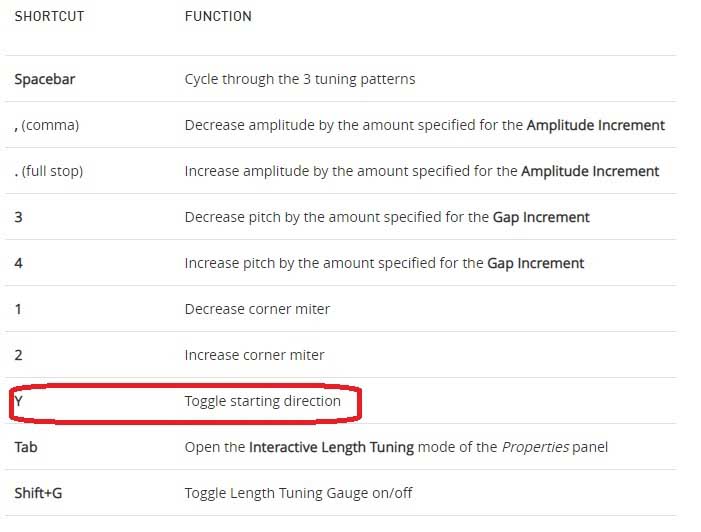Click the FUNCTION column header
Screen dimensions: 701x532
[218, 17]
